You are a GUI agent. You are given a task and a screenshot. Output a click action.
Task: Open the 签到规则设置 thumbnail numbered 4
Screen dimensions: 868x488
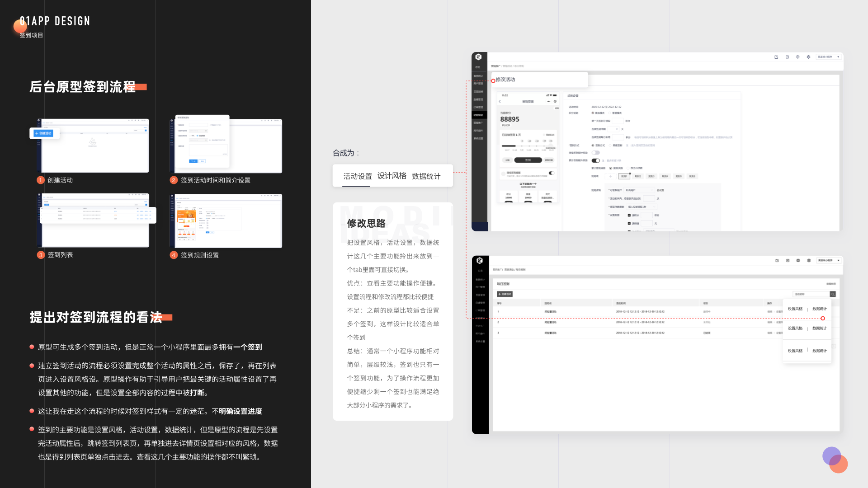point(226,221)
